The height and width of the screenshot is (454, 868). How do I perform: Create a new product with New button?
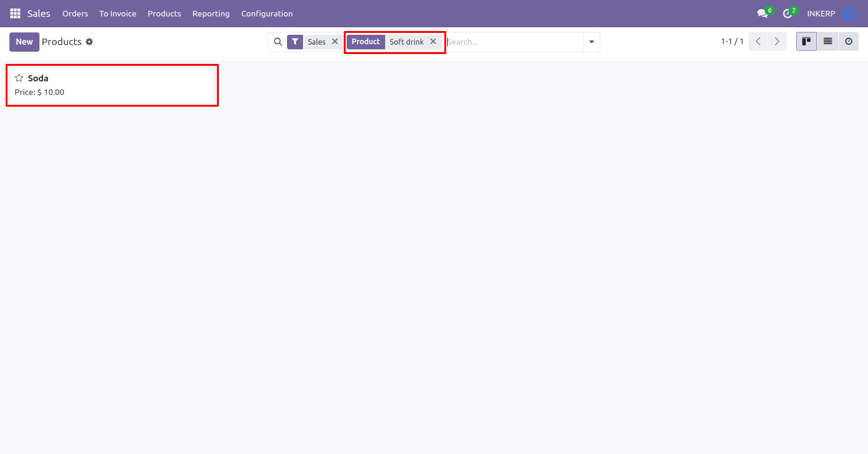click(x=24, y=42)
